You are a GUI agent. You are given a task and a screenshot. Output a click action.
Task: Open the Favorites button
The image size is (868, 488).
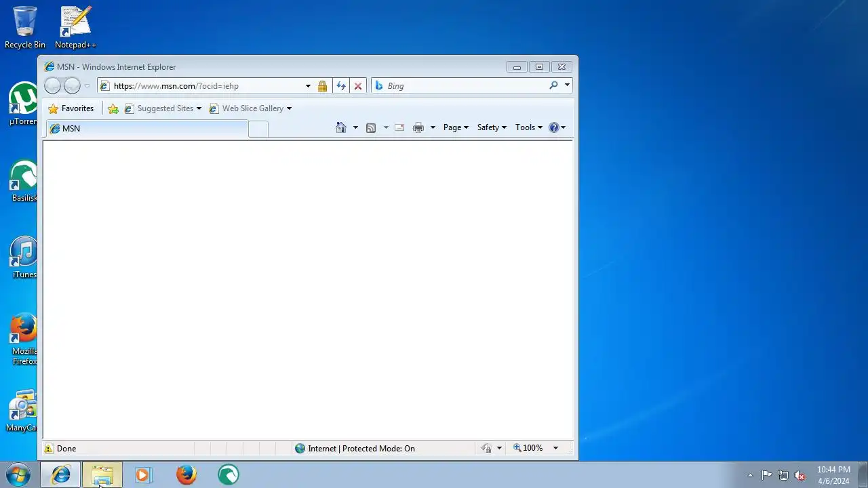[x=71, y=108]
